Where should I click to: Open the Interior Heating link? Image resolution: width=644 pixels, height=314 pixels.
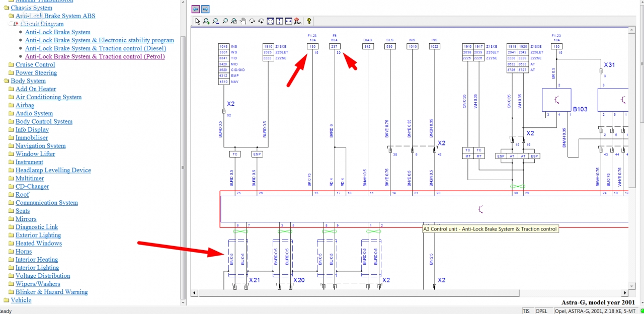coord(37,260)
